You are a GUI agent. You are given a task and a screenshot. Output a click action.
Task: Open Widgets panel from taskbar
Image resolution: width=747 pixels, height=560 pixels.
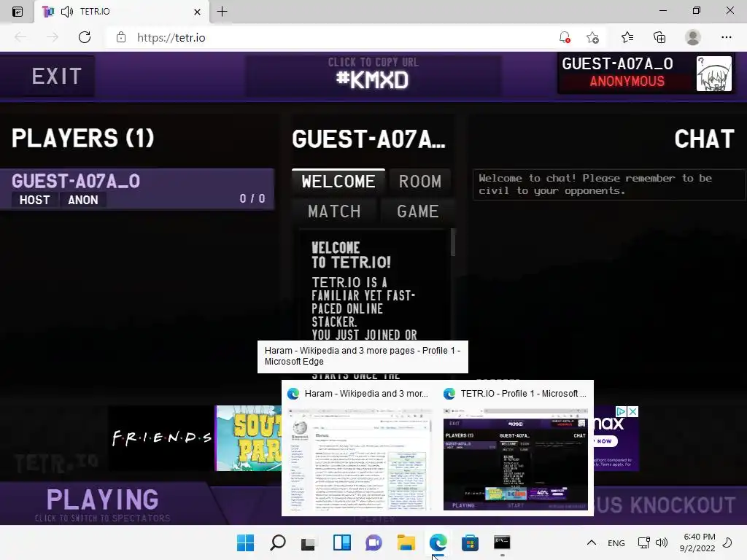pyautogui.click(x=342, y=542)
